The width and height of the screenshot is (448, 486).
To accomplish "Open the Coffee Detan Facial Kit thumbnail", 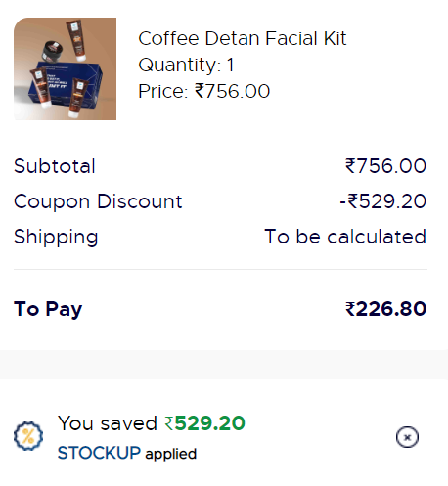I will (x=65, y=68).
